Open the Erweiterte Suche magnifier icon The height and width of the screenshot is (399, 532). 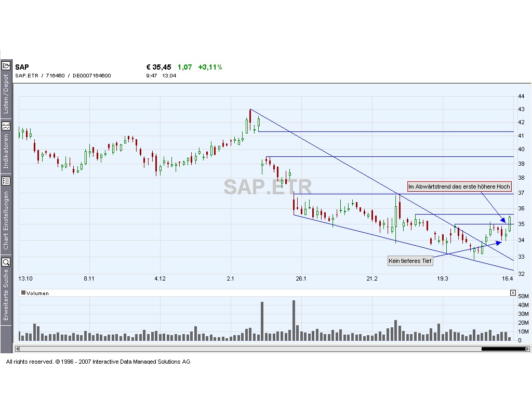click(x=6, y=262)
